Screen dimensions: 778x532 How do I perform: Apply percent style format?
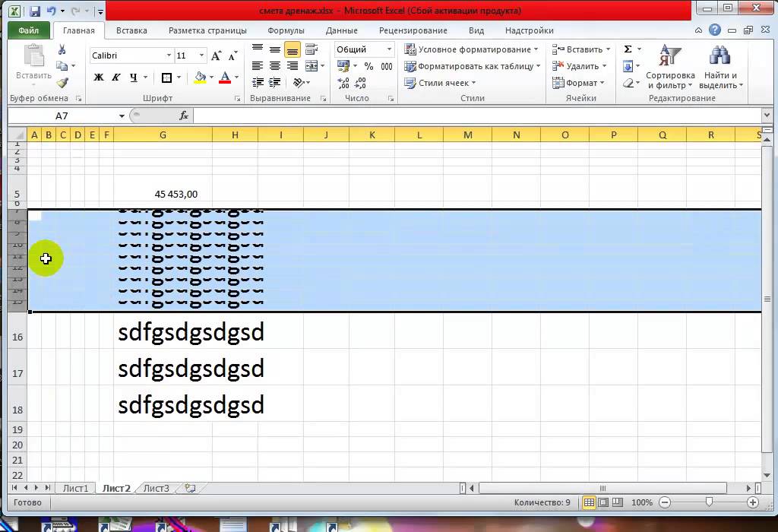tap(368, 66)
